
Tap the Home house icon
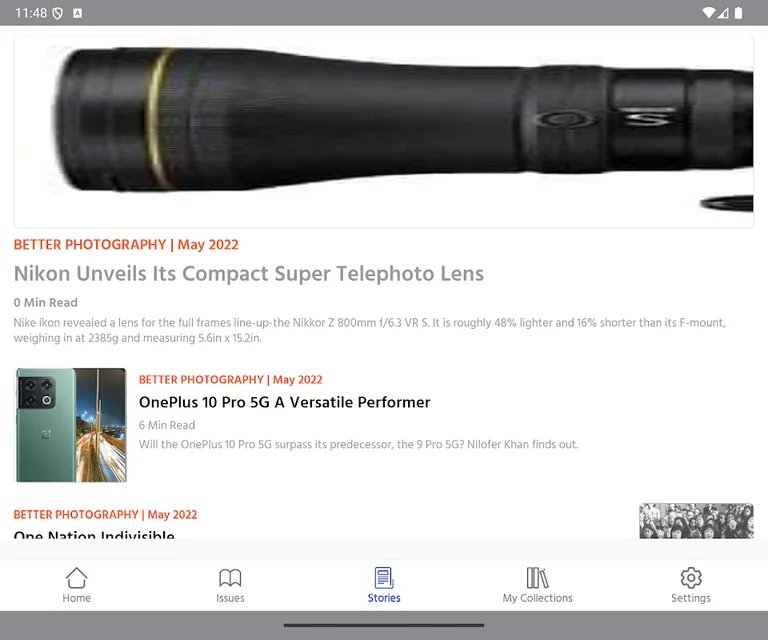(x=76, y=578)
